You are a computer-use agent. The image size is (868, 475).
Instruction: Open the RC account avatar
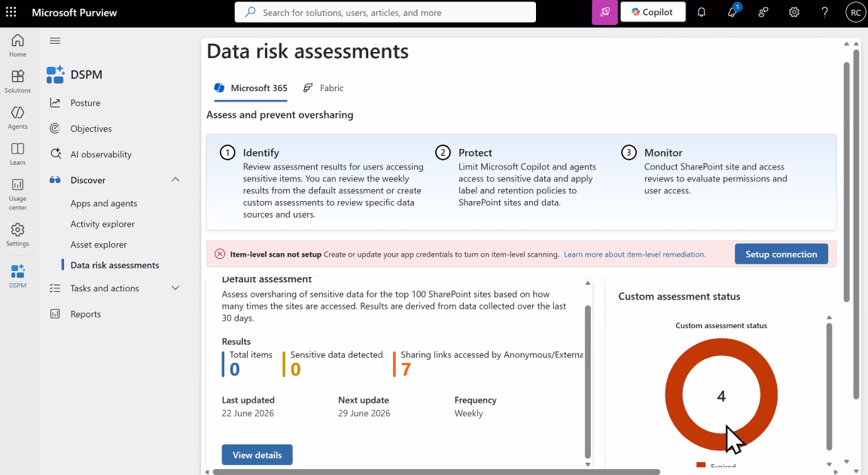pyautogui.click(x=855, y=13)
